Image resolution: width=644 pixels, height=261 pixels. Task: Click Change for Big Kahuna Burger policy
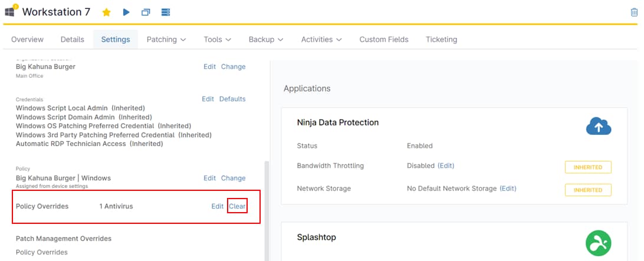(233, 178)
